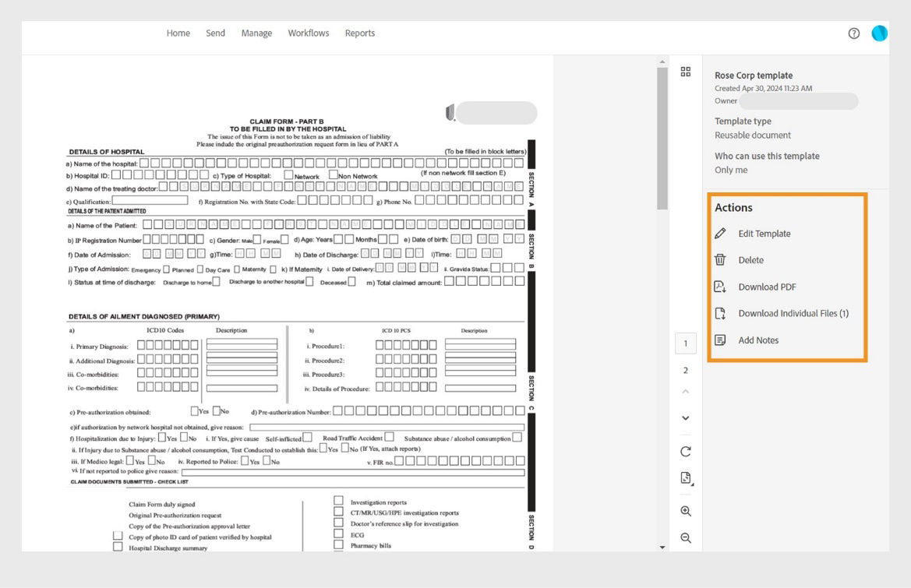Go to page 2 of the document

(686, 370)
